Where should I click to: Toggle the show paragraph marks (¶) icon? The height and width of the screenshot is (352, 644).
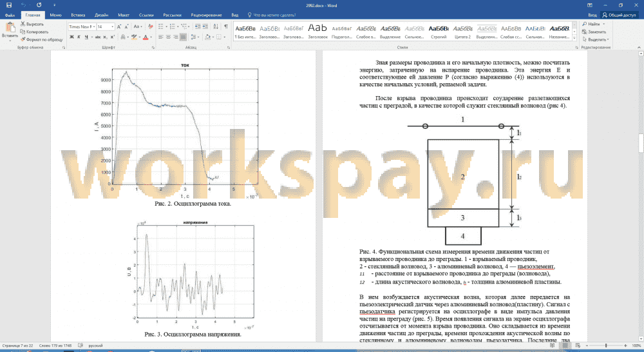226,26
